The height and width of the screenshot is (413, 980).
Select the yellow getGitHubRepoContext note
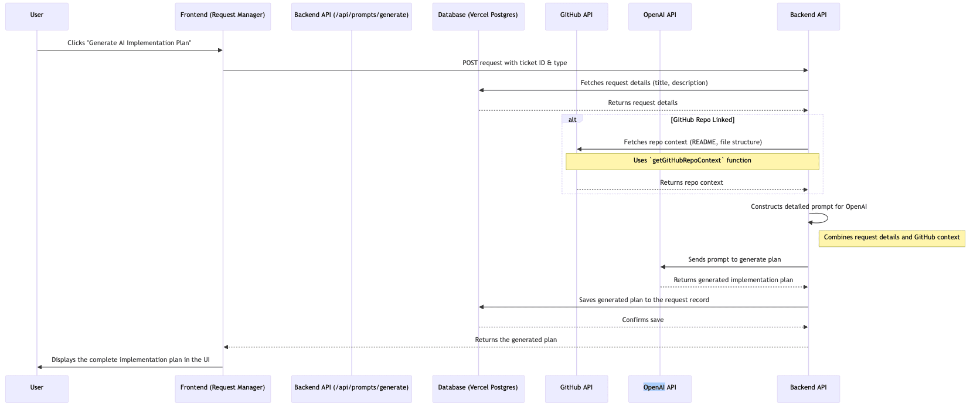(x=692, y=161)
